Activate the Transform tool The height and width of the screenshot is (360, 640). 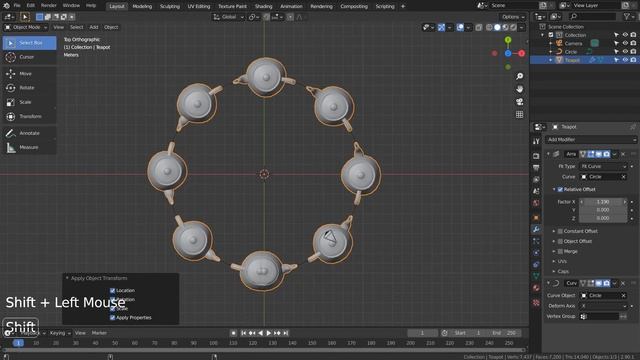[x=29, y=116]
